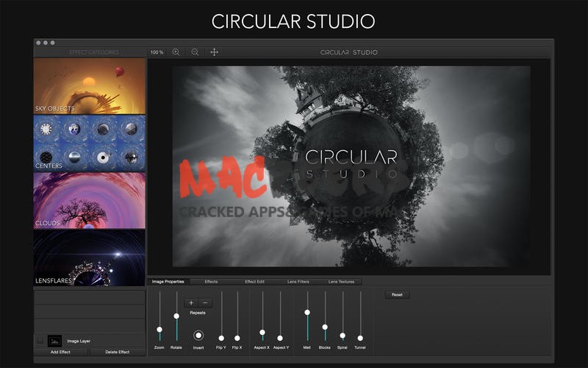Viewport: 588px width, 368px height.
Task: Decrease repeats with the minus button
Action: tap(205, 302)
